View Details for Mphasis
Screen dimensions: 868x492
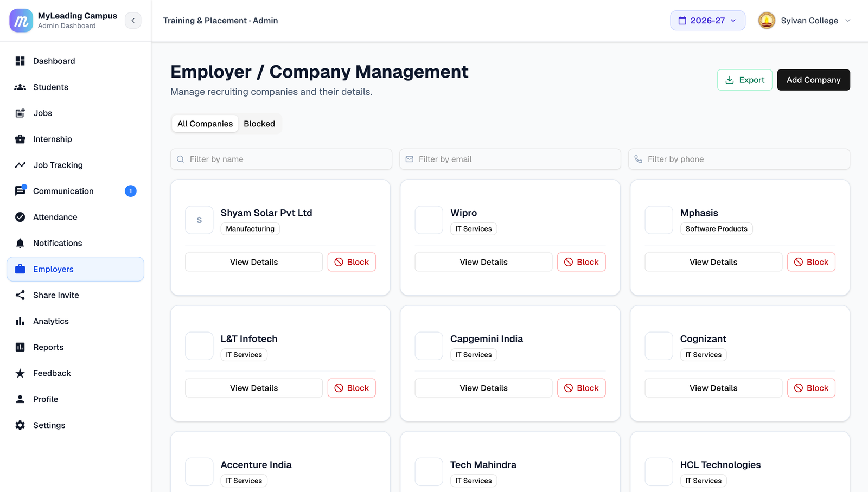click(713, 262)
